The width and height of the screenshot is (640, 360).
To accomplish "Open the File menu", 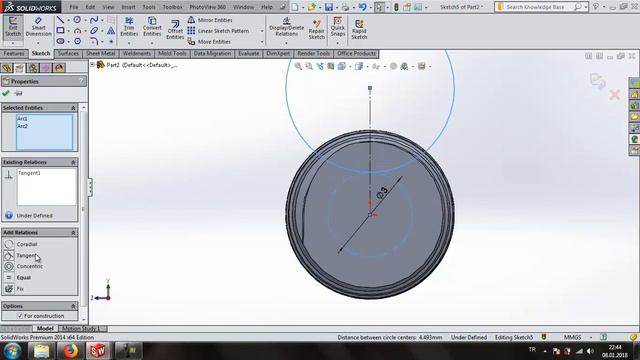I will 74,7.
